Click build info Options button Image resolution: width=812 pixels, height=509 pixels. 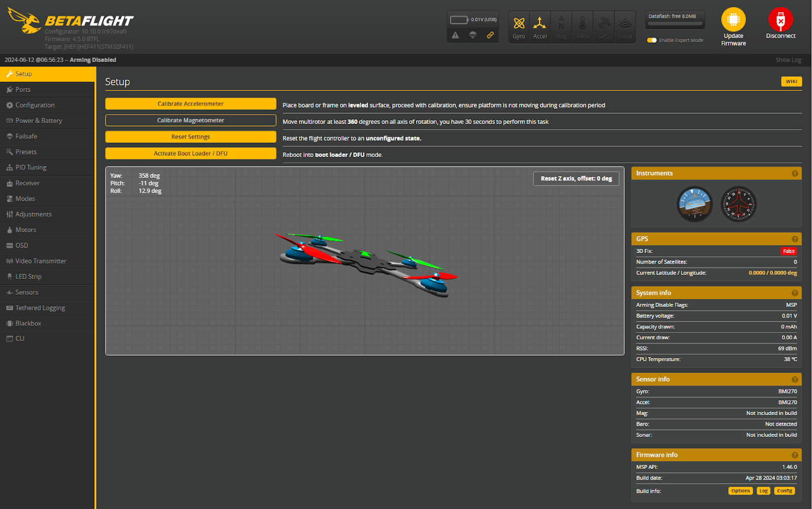click(x=740, y=491)
